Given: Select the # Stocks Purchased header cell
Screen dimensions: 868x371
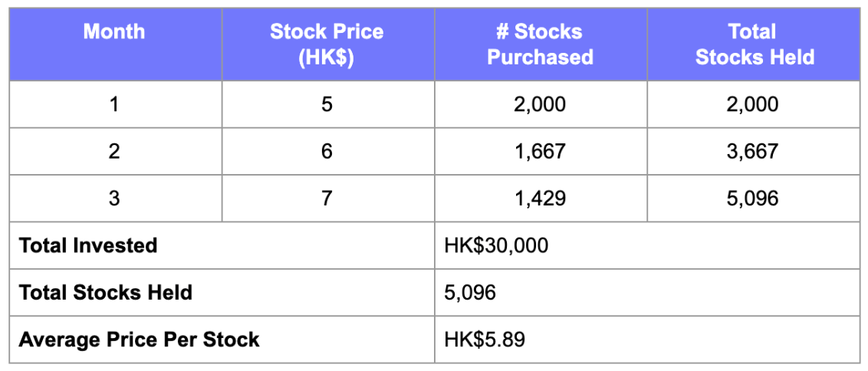Looking at the screenshot, I should pyautogui.click(x=541, y=44).
